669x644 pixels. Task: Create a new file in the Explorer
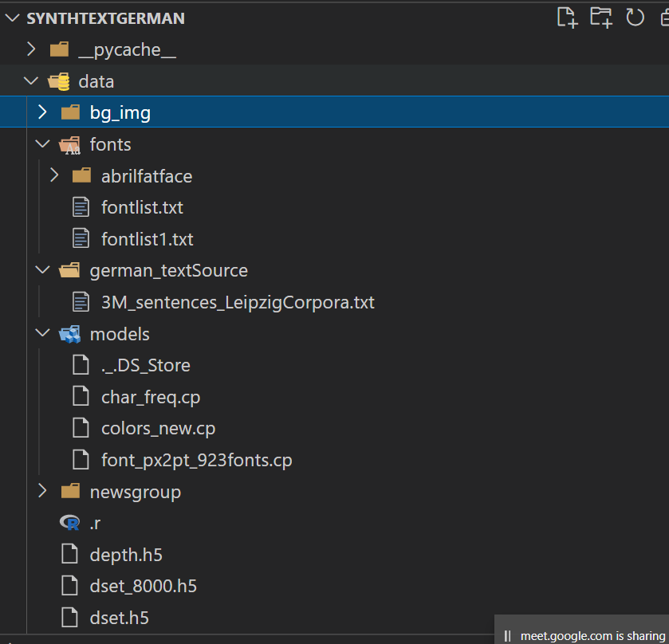(x=567, y=17)
